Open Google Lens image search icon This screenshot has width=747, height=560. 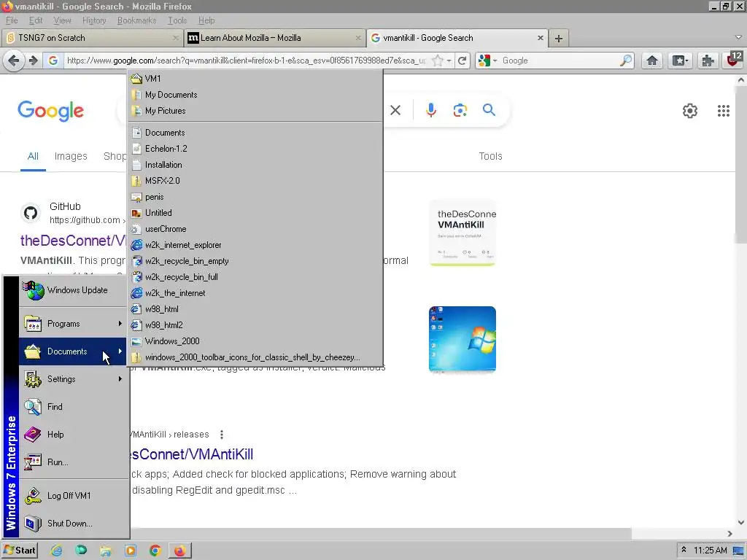coord(460,111)
